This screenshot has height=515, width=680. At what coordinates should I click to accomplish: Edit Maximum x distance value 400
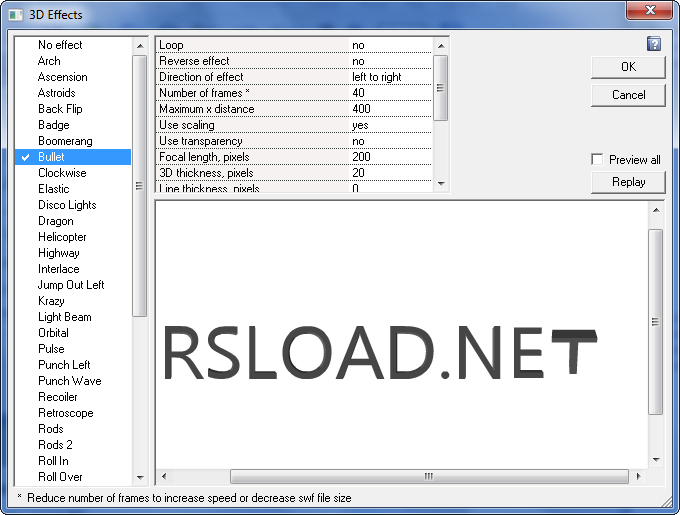click(x=390, y=109)
